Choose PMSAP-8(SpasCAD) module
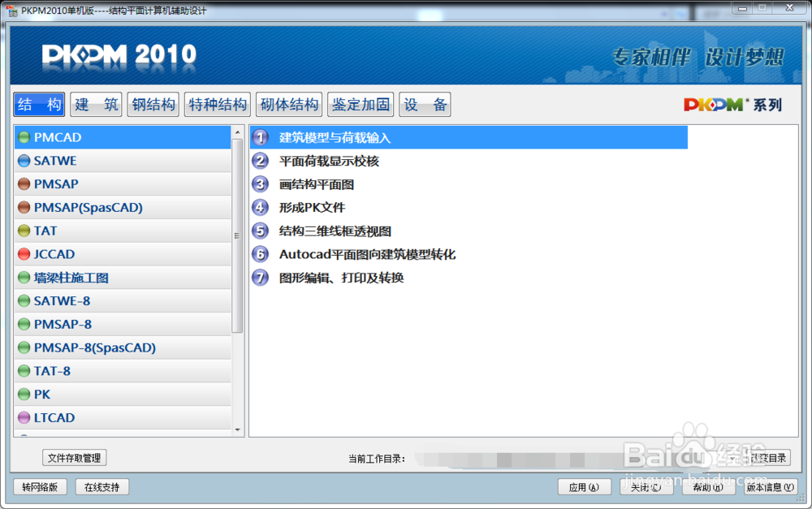 coord(123,347)
